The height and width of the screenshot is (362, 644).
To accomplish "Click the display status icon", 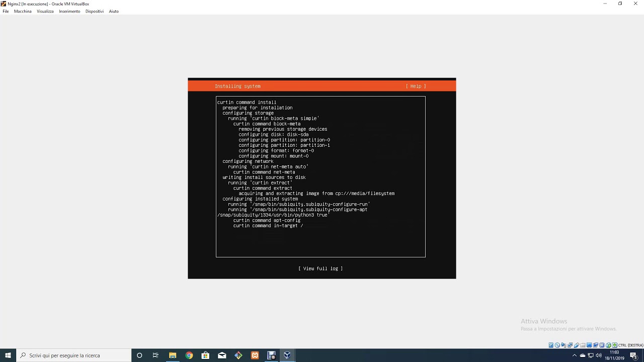I will [589, 345].
